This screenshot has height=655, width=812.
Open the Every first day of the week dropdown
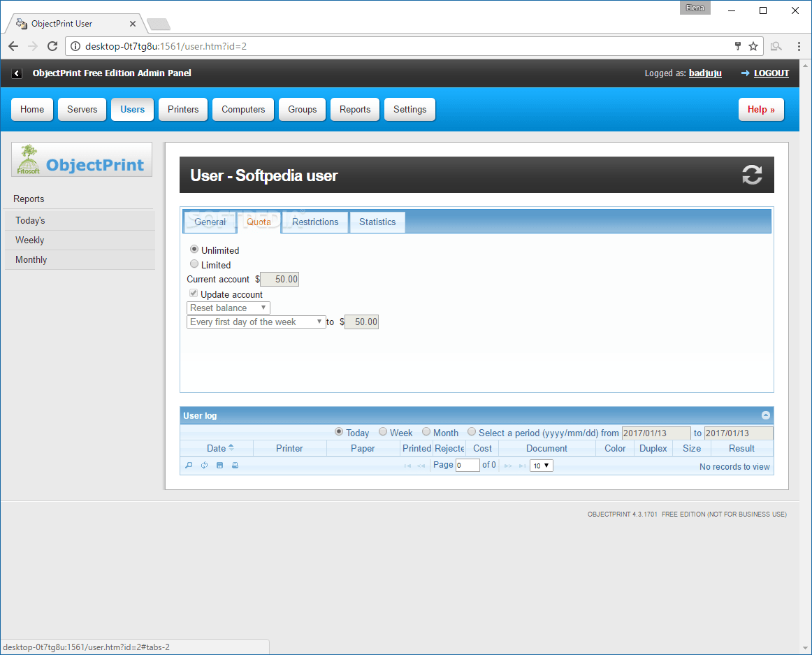256,322
